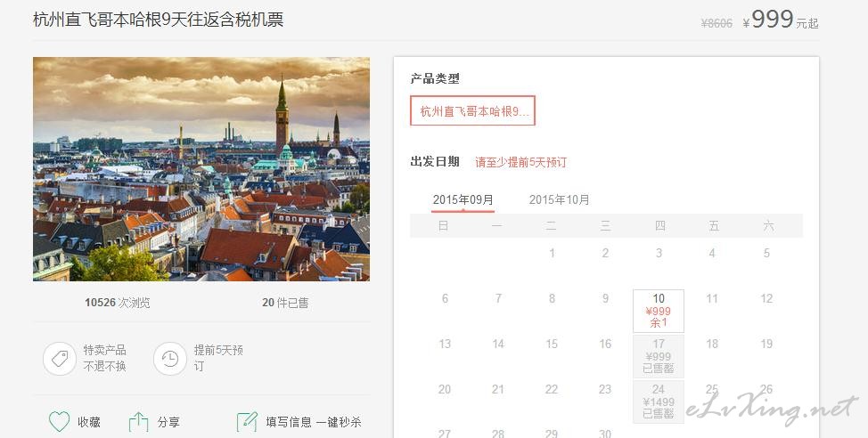Click 填写信息 一键秒杀 link
868x438 pixels.
pyautogui.click(x=314, y=423)
